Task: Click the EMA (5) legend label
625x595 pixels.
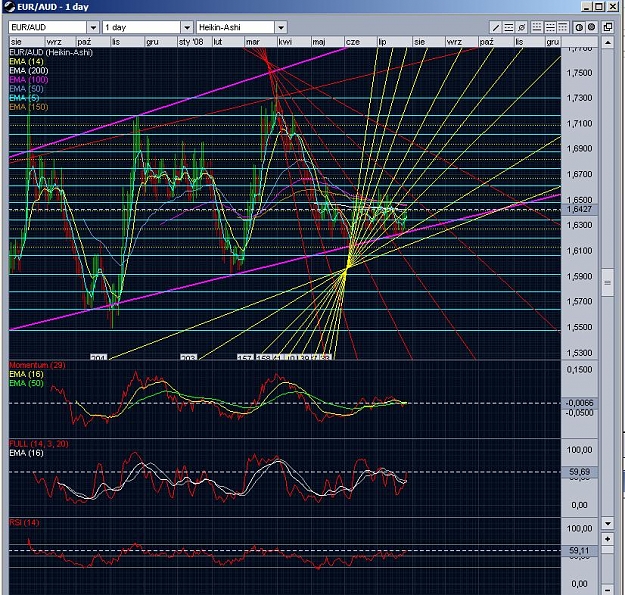Action: pos(24,98)
